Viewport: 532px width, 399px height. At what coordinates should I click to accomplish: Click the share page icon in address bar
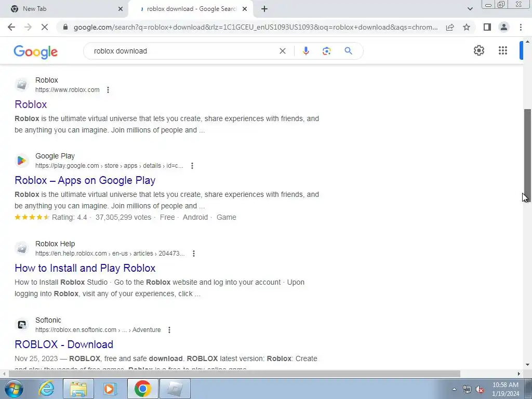coord(450,27)
